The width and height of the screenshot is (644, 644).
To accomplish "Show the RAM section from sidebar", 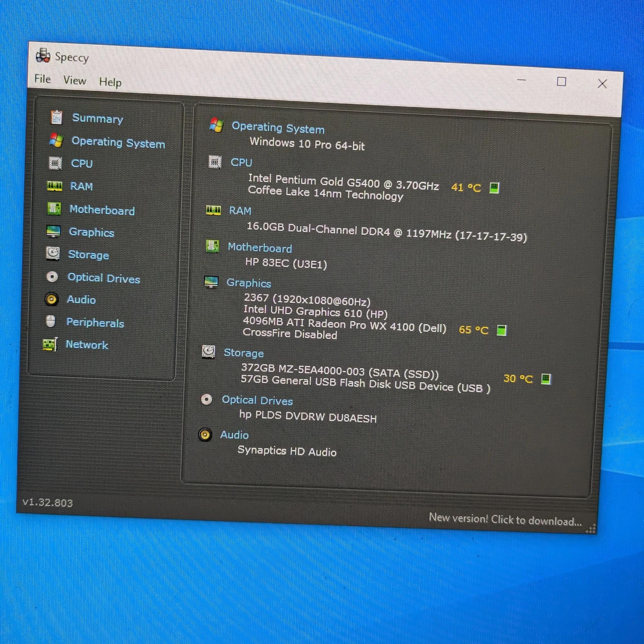I will (x=81, y=186).
